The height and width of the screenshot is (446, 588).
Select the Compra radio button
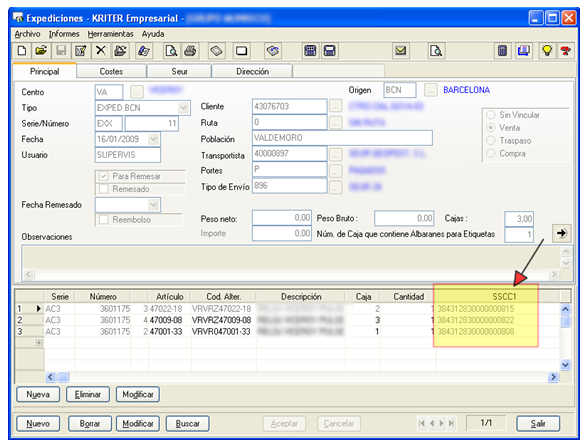coord(490,153)
